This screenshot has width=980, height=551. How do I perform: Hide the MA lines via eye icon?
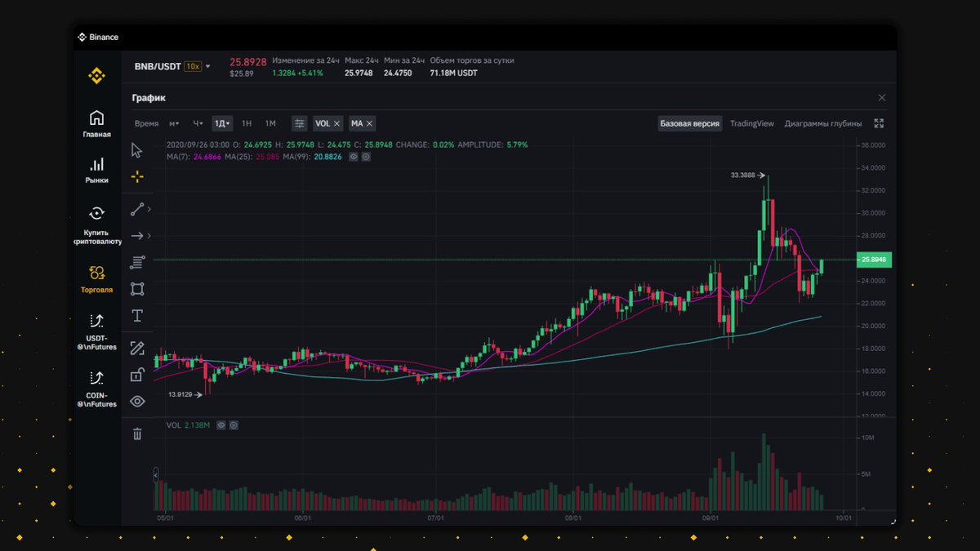pyautogui.click(x=354, y=156)
